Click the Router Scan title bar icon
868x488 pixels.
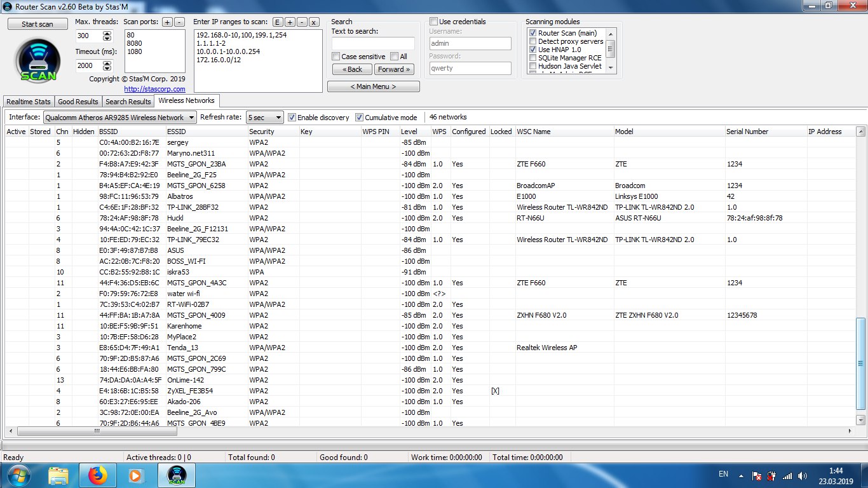click(x=8, y=6)
